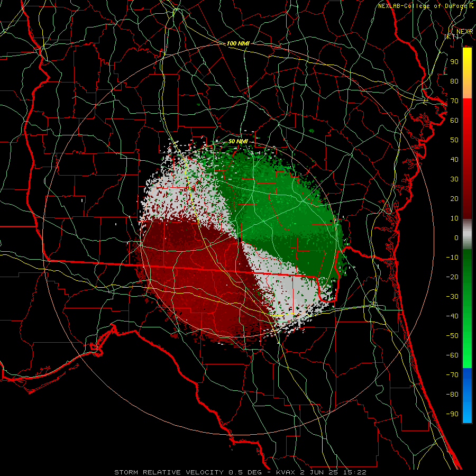This screenshot has height=476, width=476.
Task: Select the 10 value on the velocity scale
Action: (454, 218)
